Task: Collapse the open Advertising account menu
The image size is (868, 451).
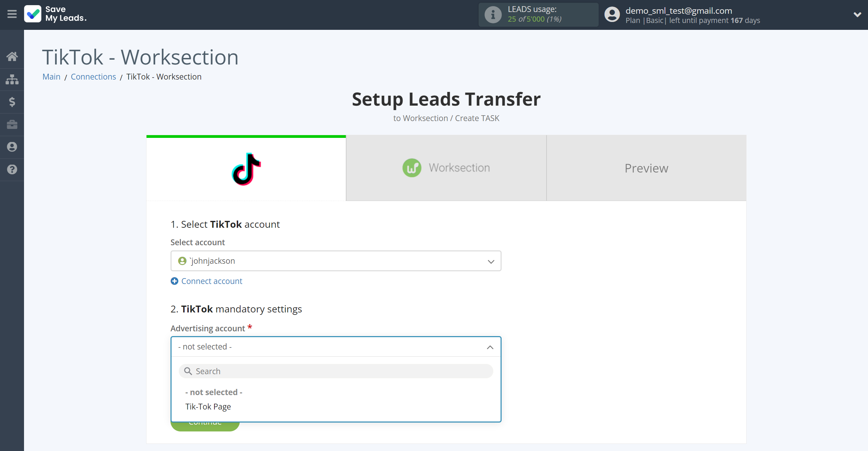Action: [x=490, y=347]
